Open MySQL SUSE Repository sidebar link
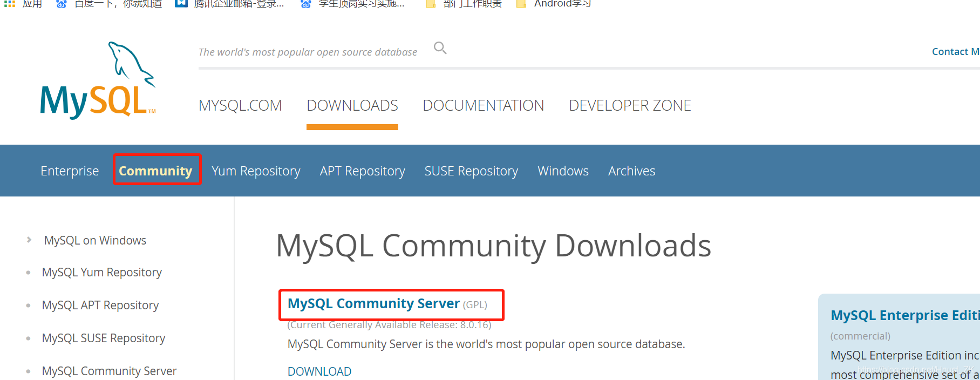The width and height of the screenshot is (980, 380). (104, 338)
